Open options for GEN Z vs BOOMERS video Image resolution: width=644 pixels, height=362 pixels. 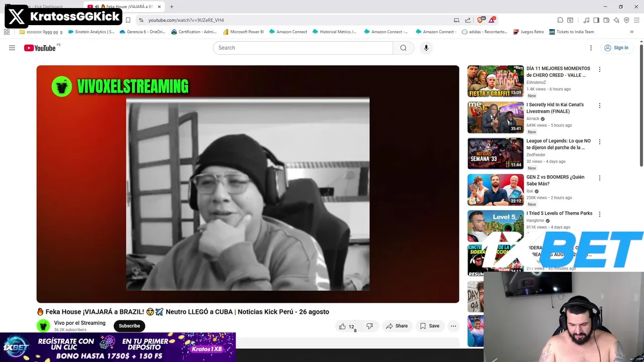click(599, 178)
